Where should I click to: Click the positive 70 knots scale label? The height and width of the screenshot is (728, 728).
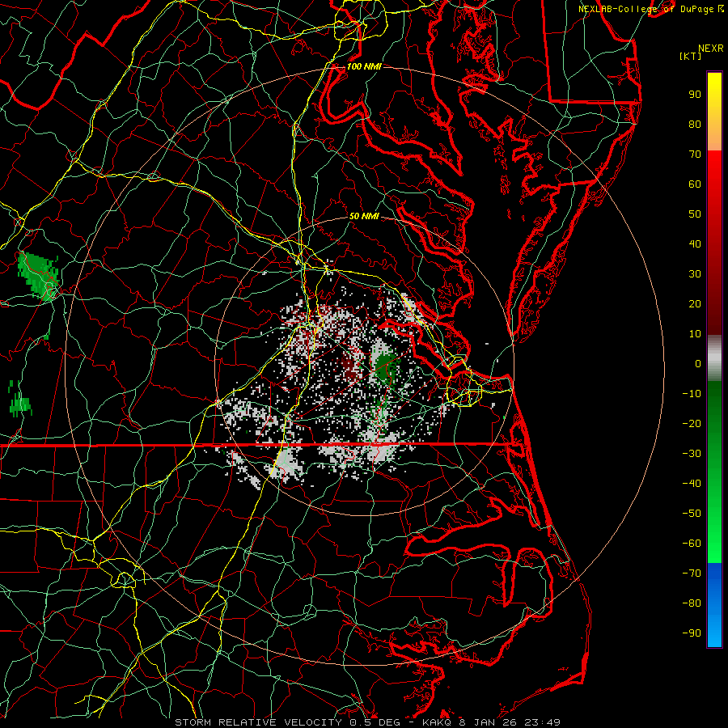(x=695, y=154)
